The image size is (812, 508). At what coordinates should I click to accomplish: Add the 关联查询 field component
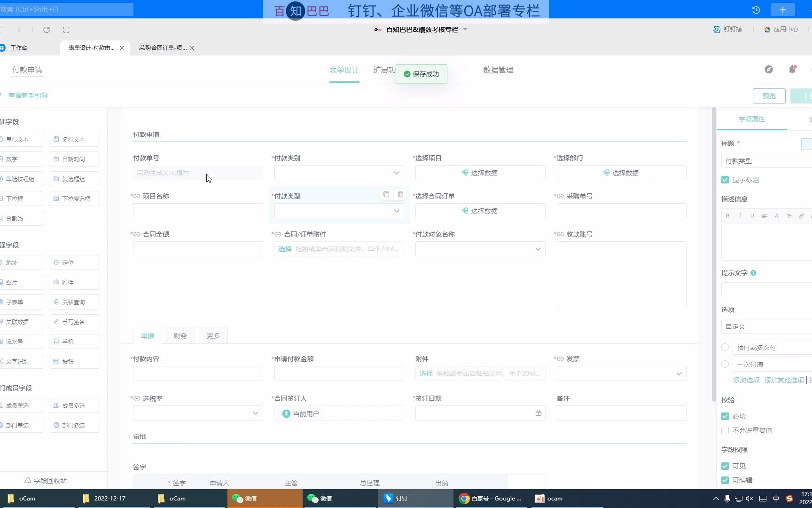[x=74, y=302]
